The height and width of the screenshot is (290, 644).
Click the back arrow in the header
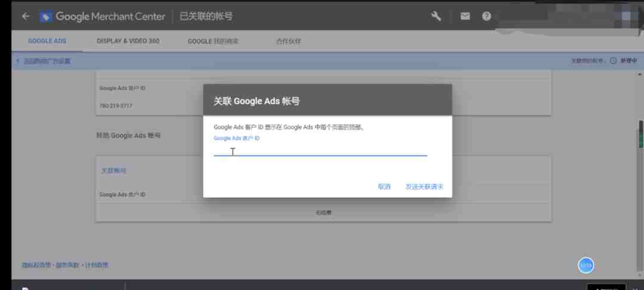(26, 17)
